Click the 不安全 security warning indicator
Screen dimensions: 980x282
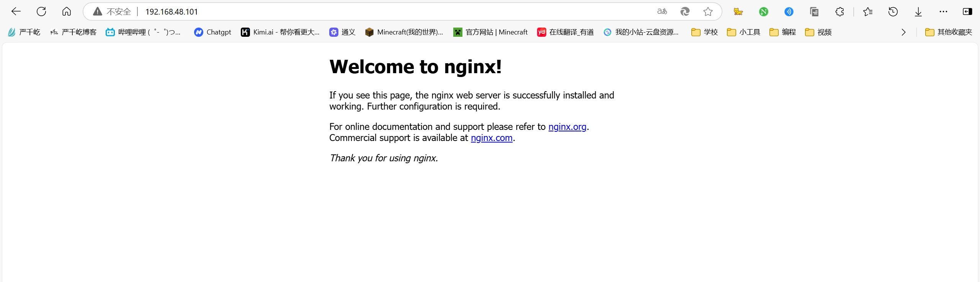coord(112,11)
